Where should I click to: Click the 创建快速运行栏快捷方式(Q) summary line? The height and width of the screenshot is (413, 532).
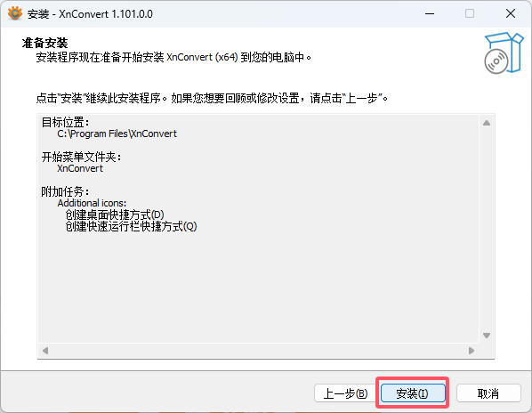tap(131, 226)
